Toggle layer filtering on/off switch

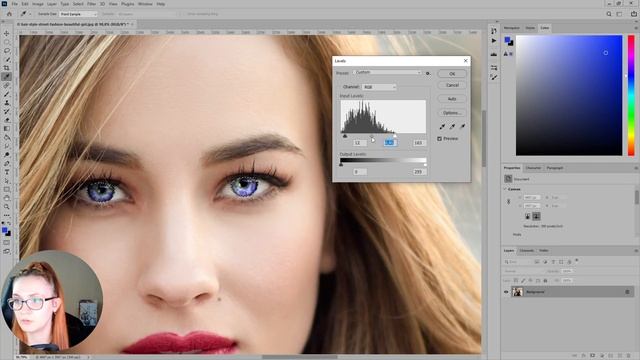click(577, 260)
